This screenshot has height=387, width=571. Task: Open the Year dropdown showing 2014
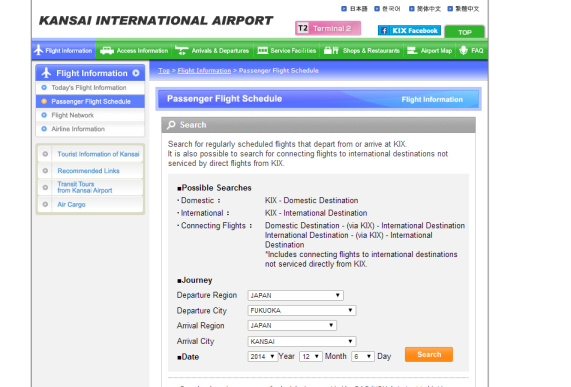(x=262, y=356)
